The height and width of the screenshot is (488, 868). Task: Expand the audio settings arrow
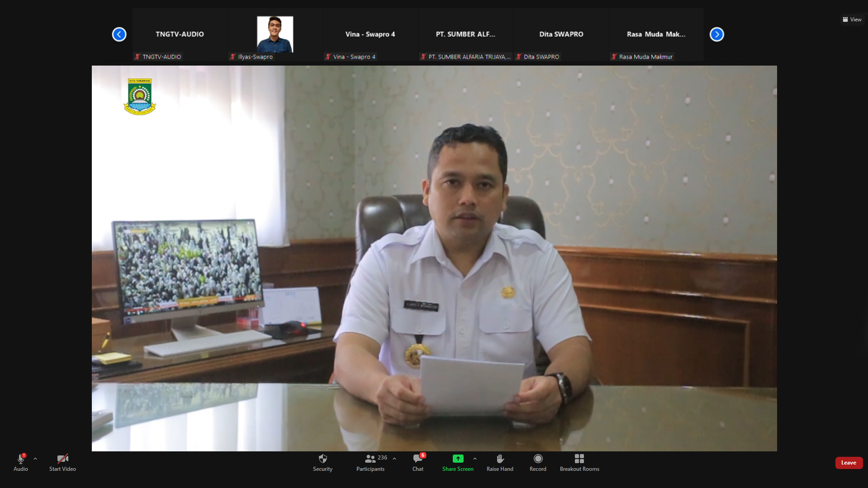35,459
